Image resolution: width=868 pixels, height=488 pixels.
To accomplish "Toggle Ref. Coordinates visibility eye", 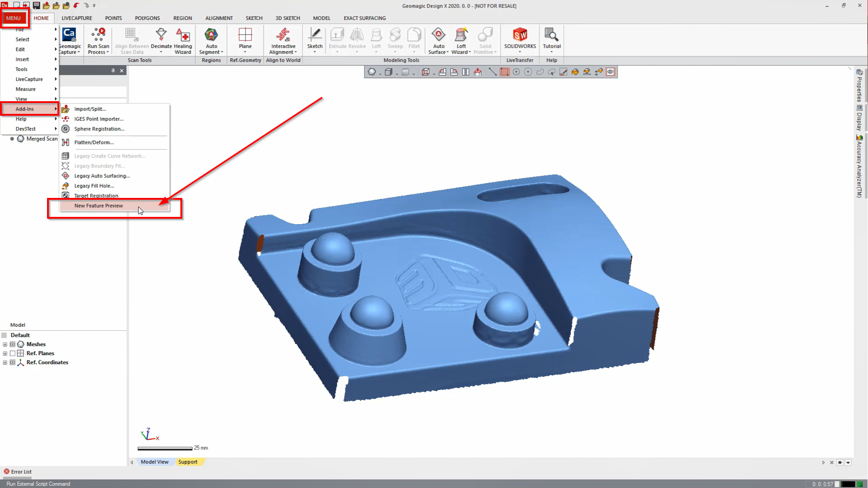I will coord(13,362).
